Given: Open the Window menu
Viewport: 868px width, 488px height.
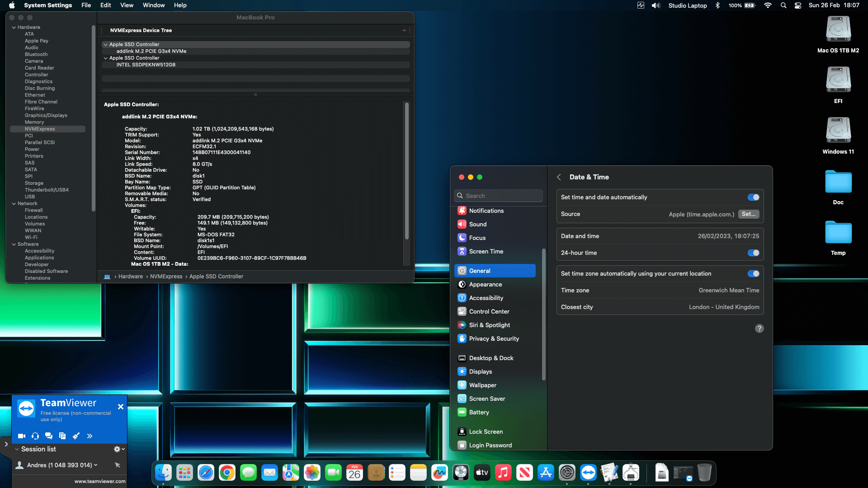Looking at the screenshot, I should [154, 5].
